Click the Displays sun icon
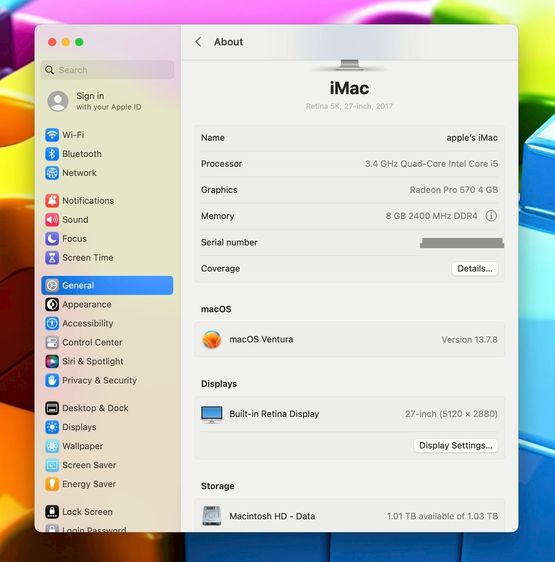The image size is (555, 562). pos(52,427)
